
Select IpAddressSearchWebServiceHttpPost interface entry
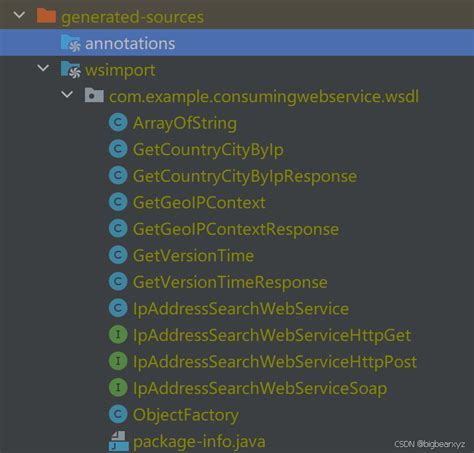click(275, 362)
